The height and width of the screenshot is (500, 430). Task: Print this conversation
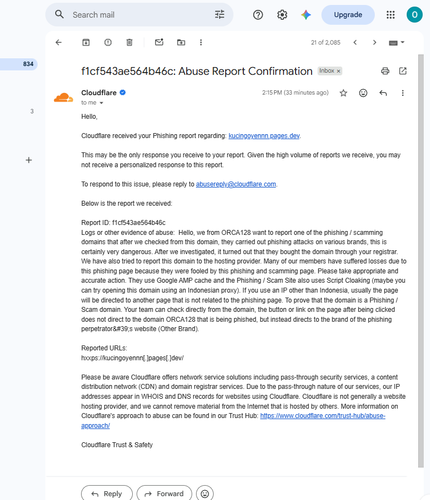coord(385,71)
